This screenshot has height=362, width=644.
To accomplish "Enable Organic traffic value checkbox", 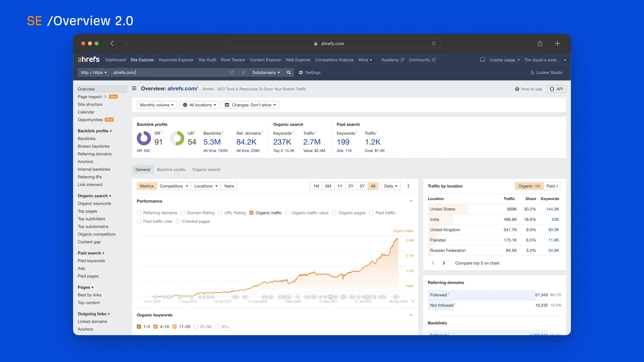I will [x=287, y=213].
